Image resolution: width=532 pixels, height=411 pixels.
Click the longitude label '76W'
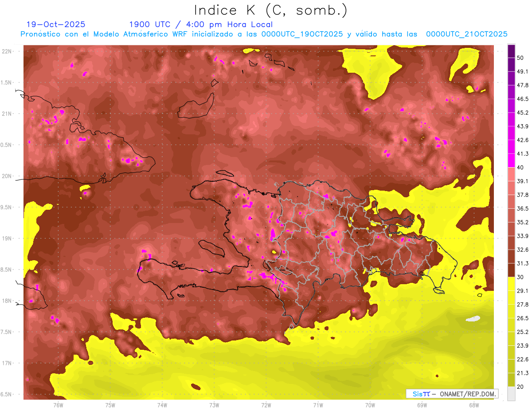click(58, 405)
